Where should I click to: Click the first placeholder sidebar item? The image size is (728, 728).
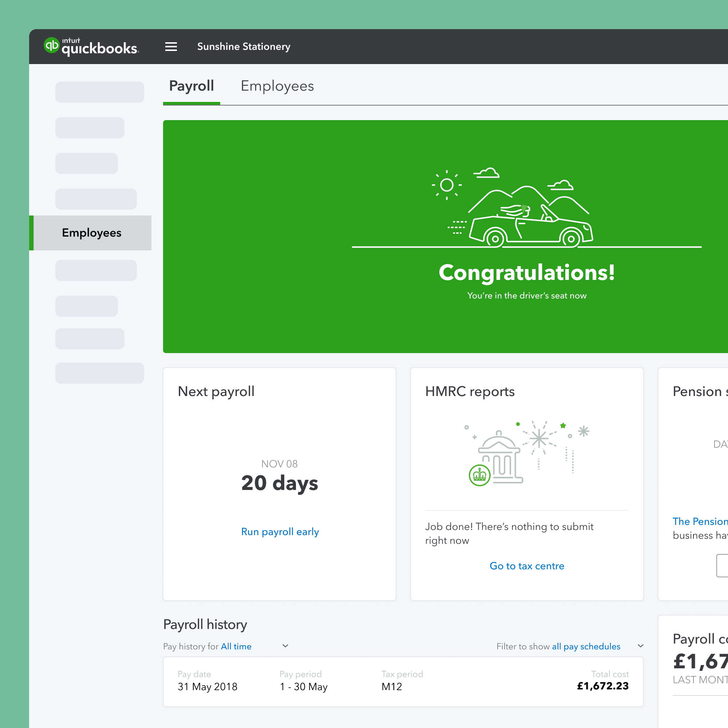[x=99, y=92]
